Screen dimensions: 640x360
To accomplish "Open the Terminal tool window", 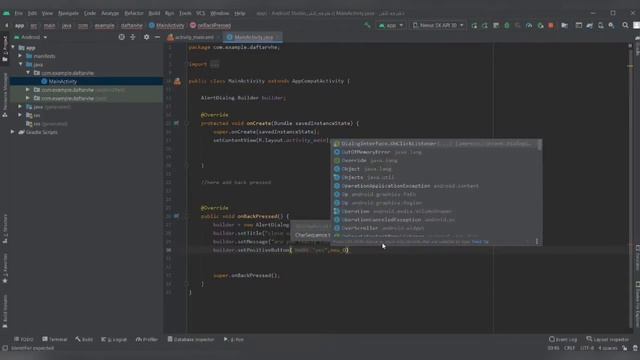I will [x=55, y=339].
